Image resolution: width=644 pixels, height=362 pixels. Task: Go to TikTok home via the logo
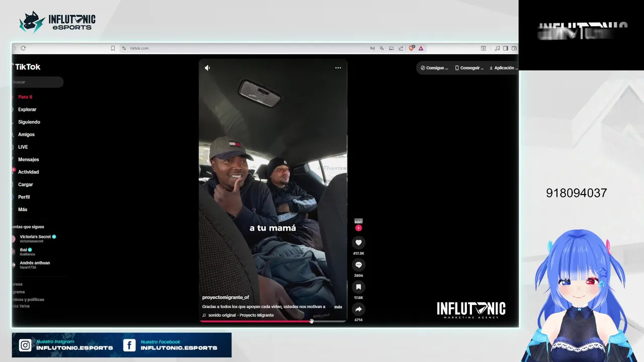point(27,67)
